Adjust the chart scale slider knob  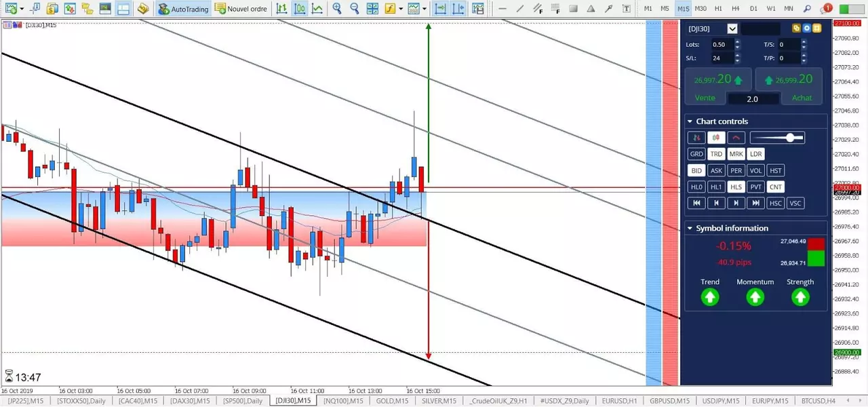click(x=791, y=138)
